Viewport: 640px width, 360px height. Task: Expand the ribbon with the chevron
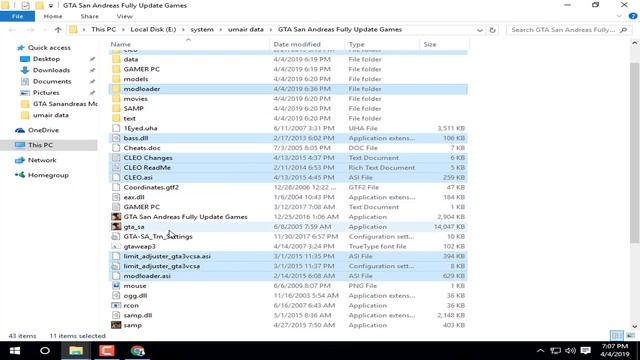point(619,16)
